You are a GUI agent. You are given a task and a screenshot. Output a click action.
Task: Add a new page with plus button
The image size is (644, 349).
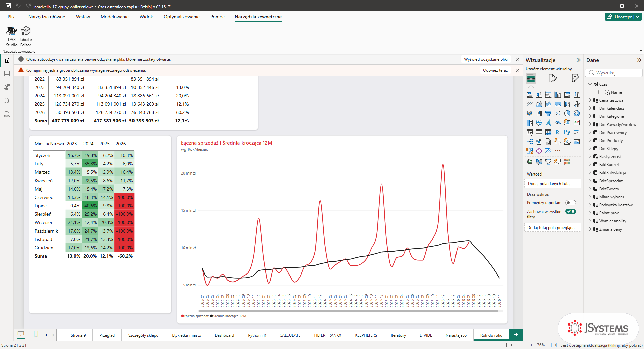[516, 335]
